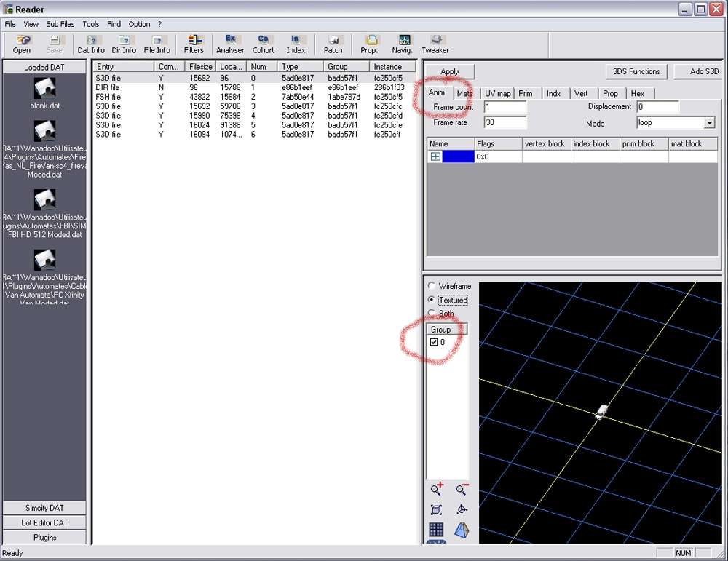Open the Index tool
The height and width of the screenshot is (561, 728).
pos(296,44)
